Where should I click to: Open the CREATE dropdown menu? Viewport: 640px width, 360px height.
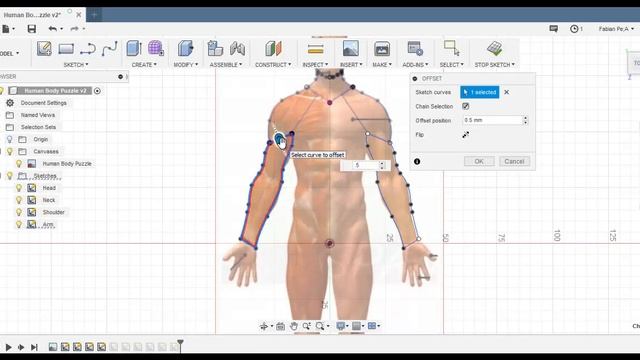[144, 65]
